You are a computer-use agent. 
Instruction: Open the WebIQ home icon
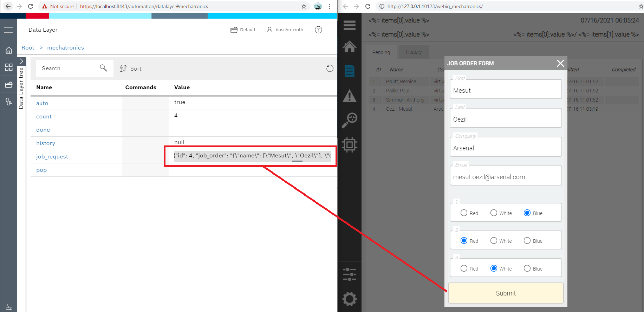click(x=349, y=47)
